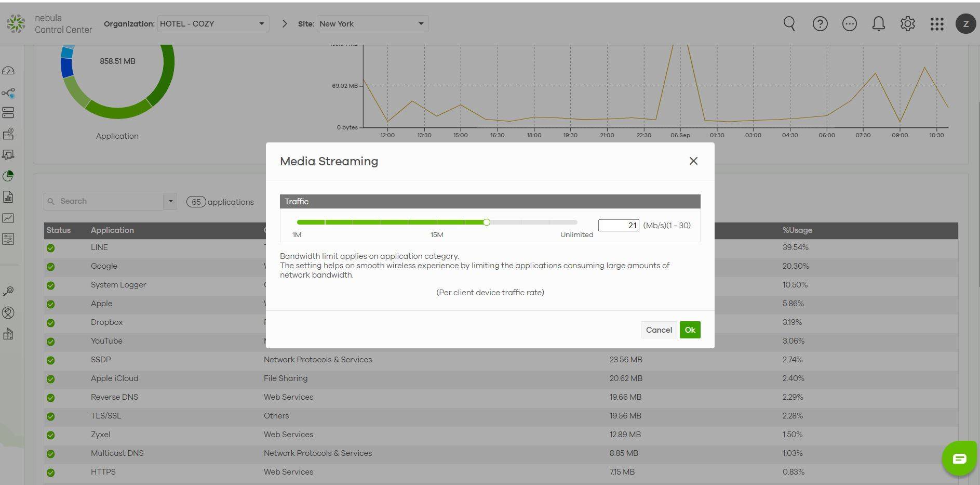Click the help question mark icon

[x=820, y=24]
